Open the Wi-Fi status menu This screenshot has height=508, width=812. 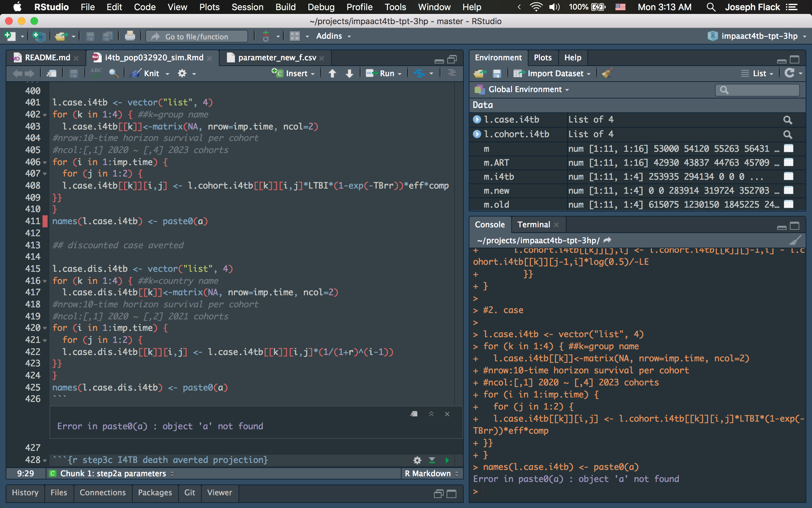click(536, 7)
